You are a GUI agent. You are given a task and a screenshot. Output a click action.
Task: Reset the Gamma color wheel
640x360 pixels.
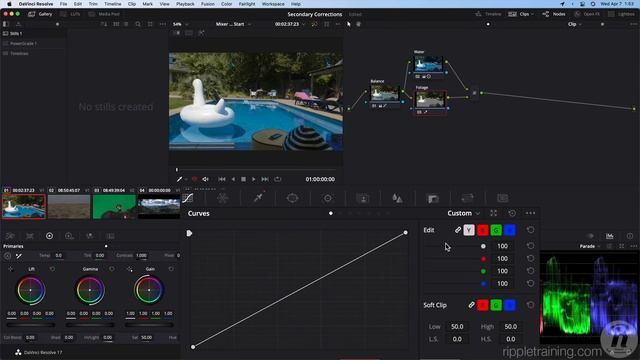[112, 269]
